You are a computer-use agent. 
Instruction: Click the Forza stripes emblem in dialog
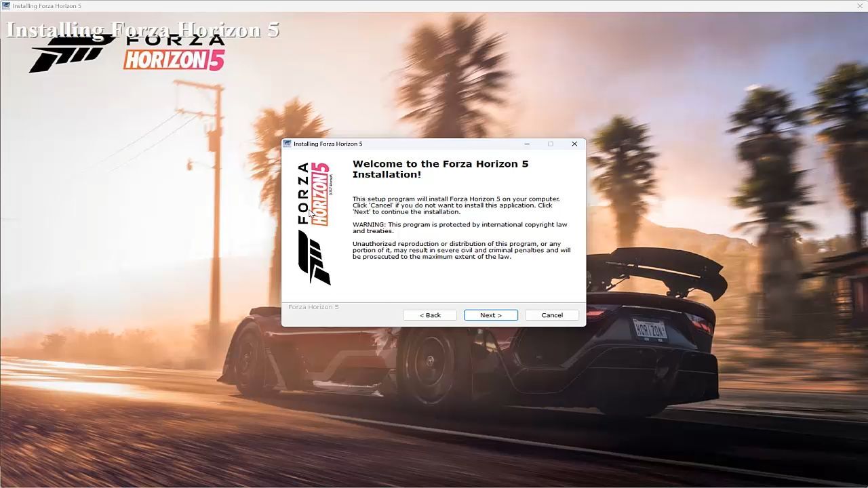point(314,258)
